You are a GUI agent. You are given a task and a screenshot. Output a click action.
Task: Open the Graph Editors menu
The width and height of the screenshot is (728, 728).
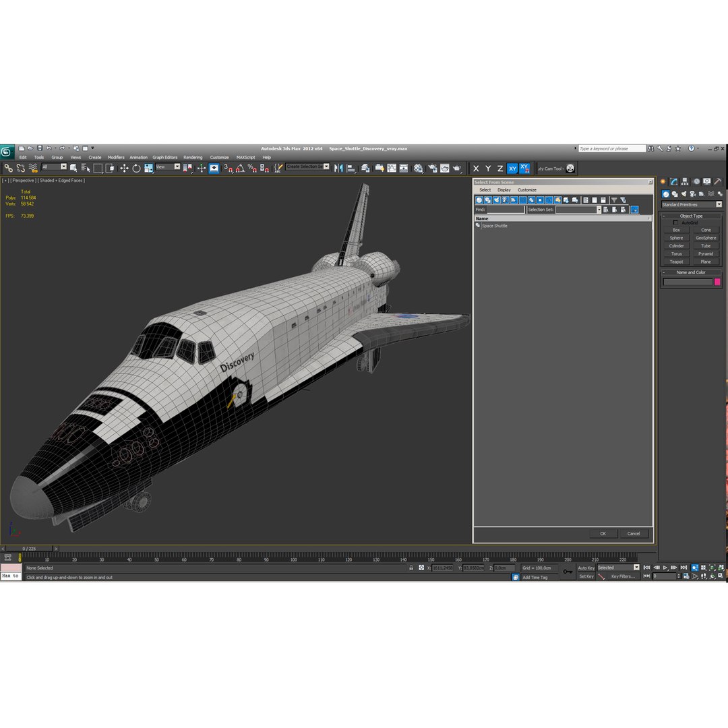coord(165,157)
